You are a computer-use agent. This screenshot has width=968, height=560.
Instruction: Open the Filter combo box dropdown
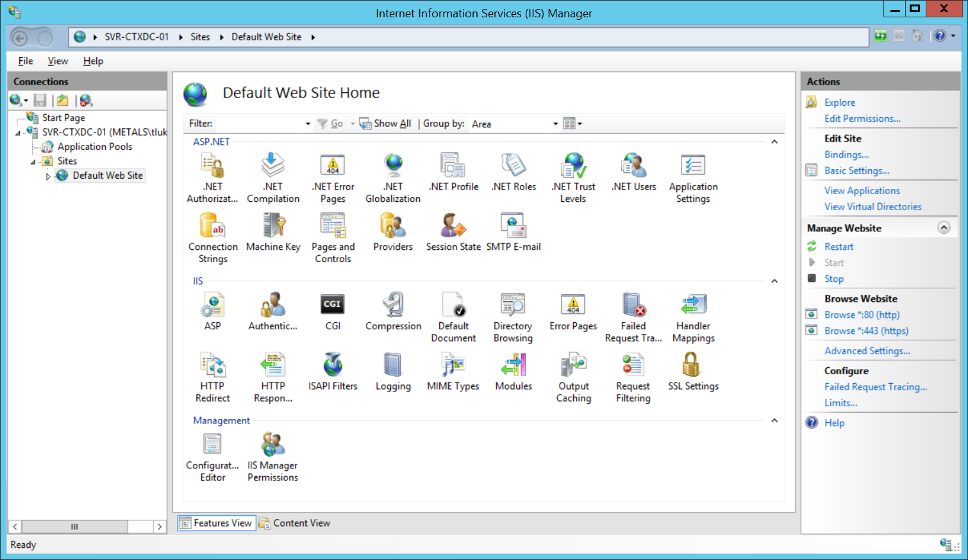click(308, 124)
